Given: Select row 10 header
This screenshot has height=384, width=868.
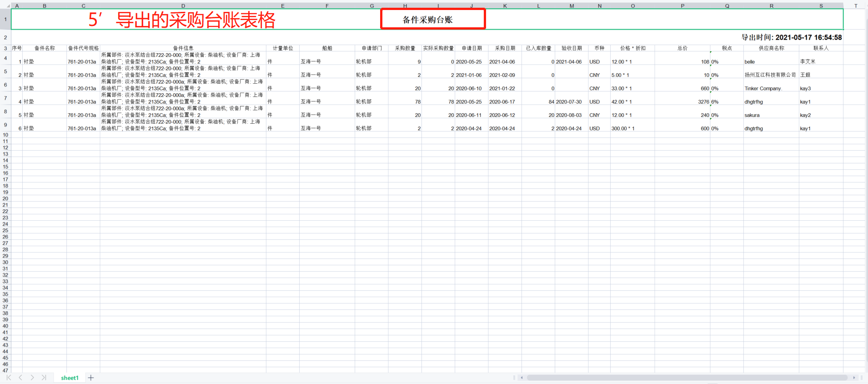Looking at the screenshot, I should click(x=5, y=135).
